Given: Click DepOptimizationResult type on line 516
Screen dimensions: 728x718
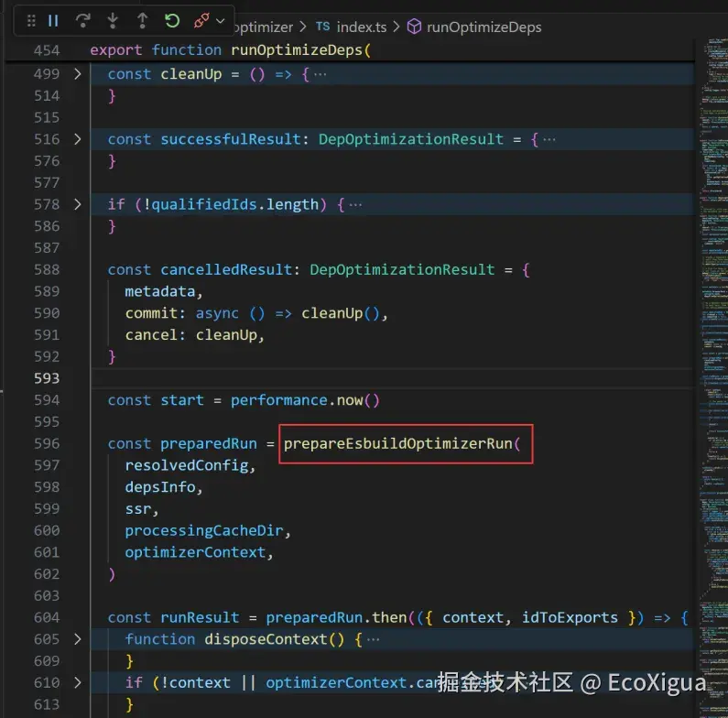Looking at the screenshot, I should tap(411, 139).
